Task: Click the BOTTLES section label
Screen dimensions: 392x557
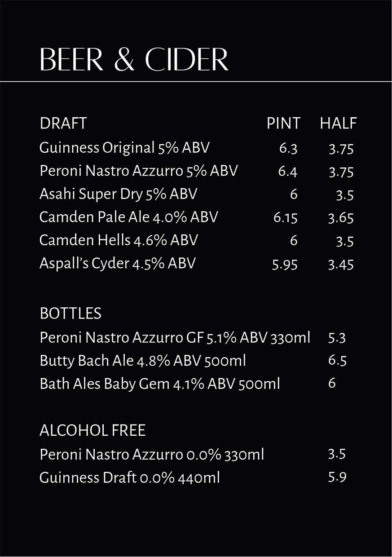Action: coord(70,314)
